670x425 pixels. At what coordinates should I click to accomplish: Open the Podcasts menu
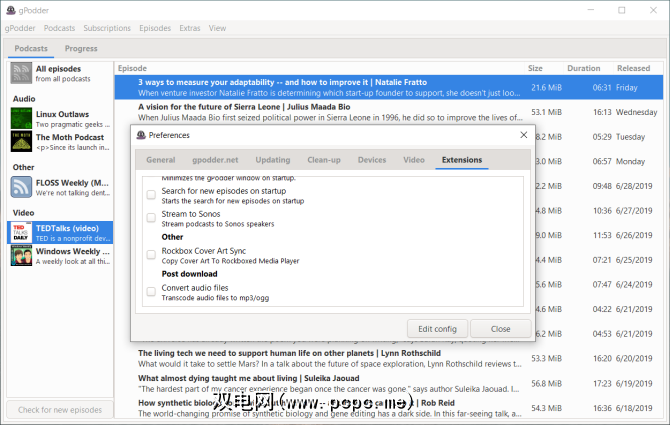[x=59, y=28]
